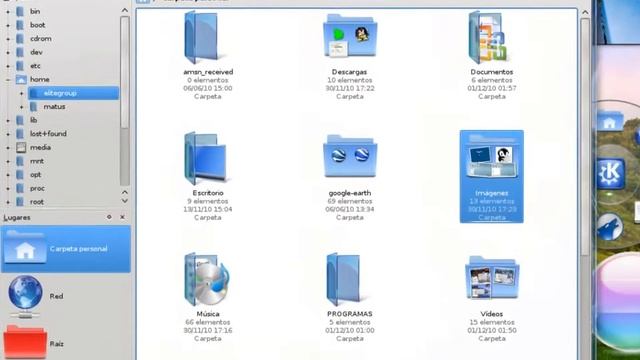
Task: Expand the elitegroup tree node
Action: pos(22,93)
